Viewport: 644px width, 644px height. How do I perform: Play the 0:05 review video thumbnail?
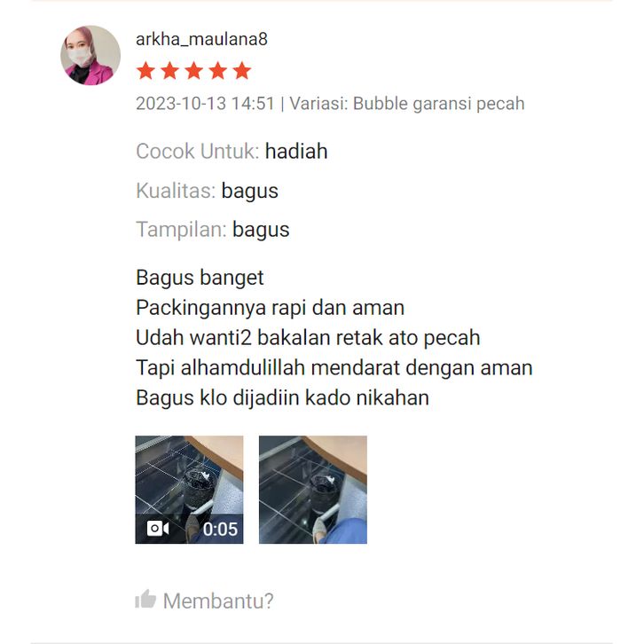pos(189,490)
